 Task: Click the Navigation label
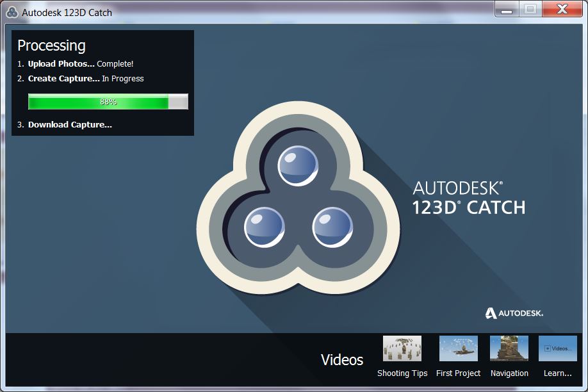click(x=509, y=373)
